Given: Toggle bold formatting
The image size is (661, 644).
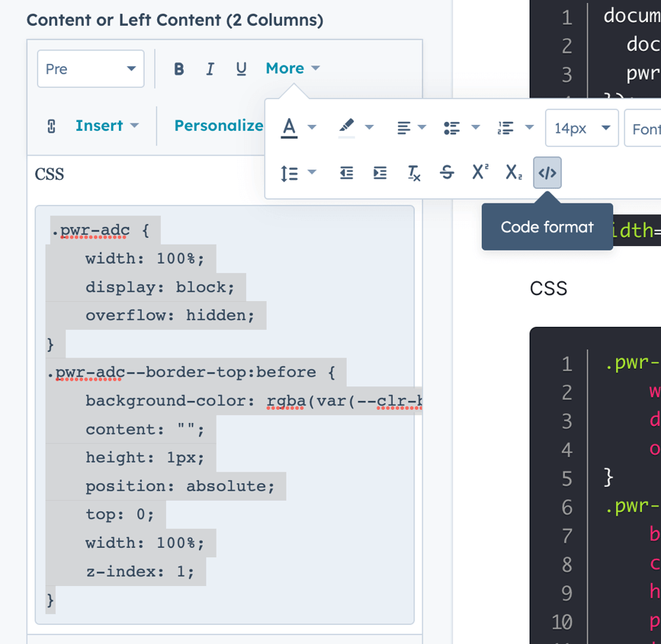Looking at the screenshot, I should point(178,68).
